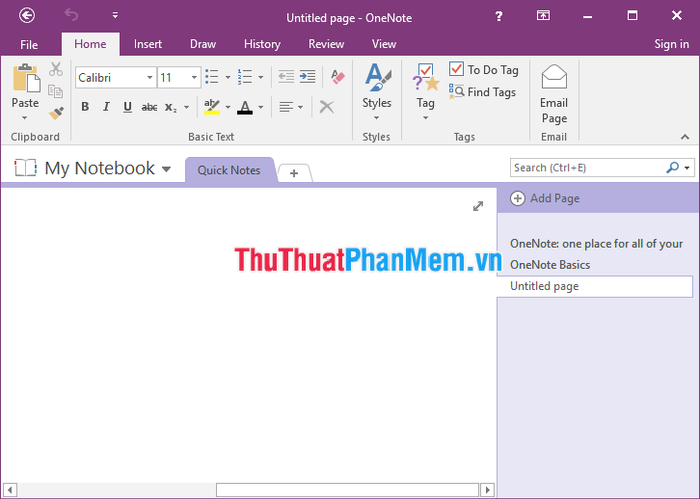Image resolution: width=700 pixels, height=499 pixels.
Task: Click the Cut scissors icon
Action: coord(56,69)
